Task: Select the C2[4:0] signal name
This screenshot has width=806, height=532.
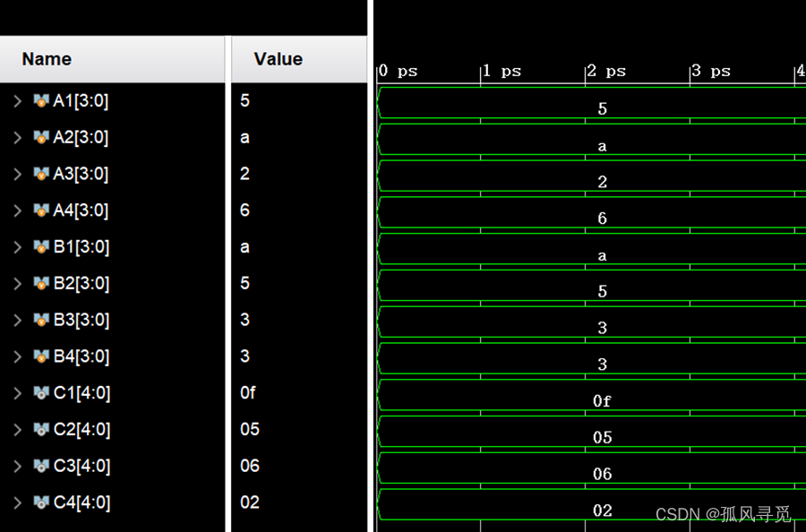Action: point(81,430)
